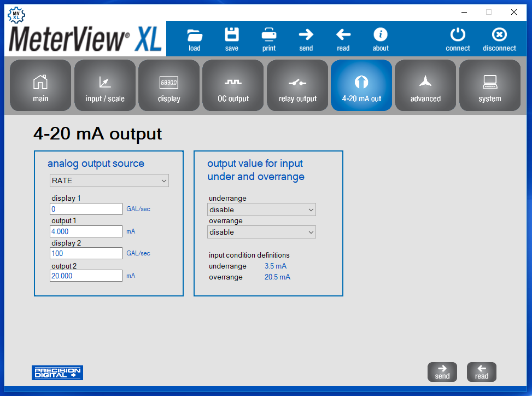The image size is (532, 396).
Task: Open the underrange disable dropdown
Action: coord(261,209)
